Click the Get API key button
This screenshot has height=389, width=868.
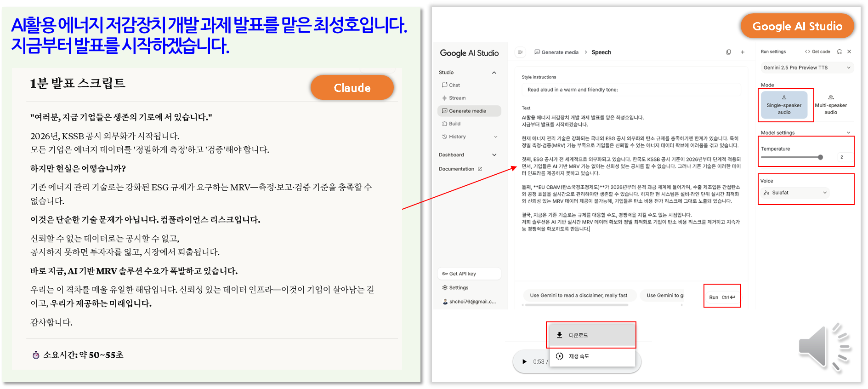pos(469,274)
